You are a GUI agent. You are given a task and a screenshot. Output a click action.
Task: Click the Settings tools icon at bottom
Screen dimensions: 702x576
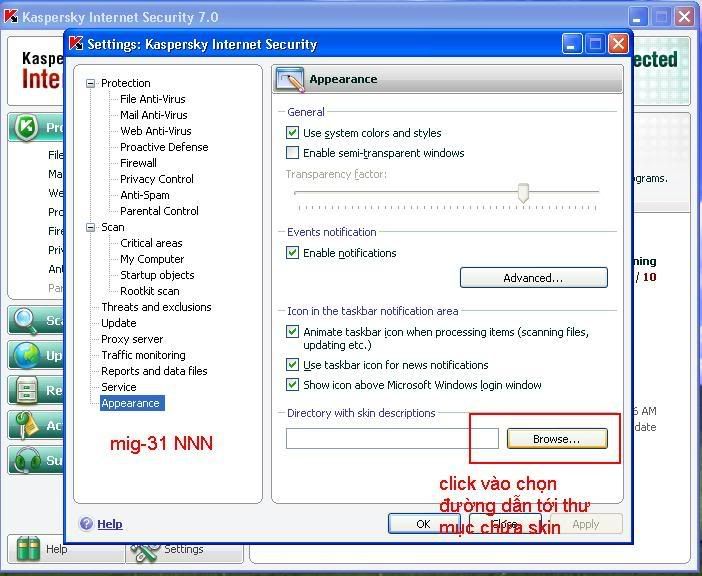point(146,547)
